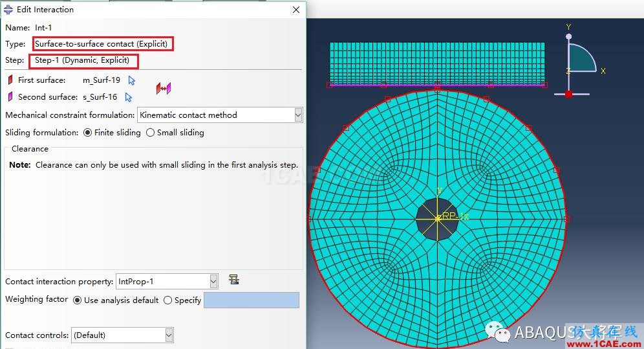Click the edit arrow beside s_Surf-16
This screenshot has height=349, width=644.
[x=129, y=97]
